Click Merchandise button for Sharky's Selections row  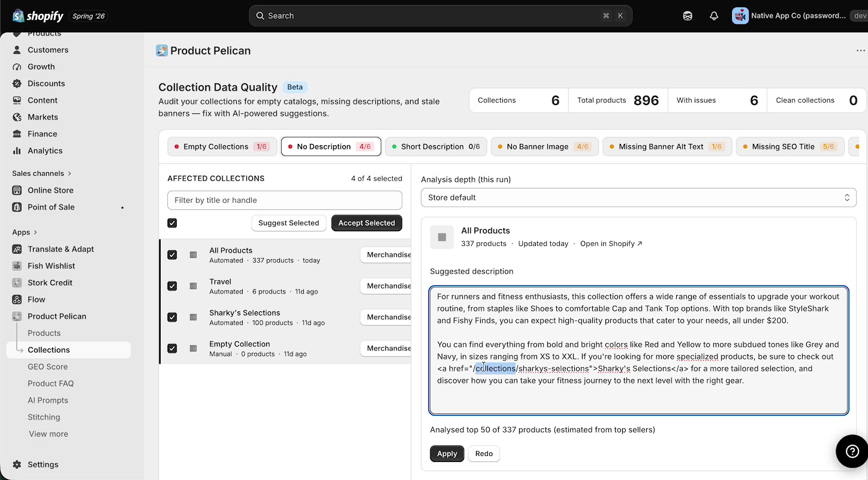(385, 317)
